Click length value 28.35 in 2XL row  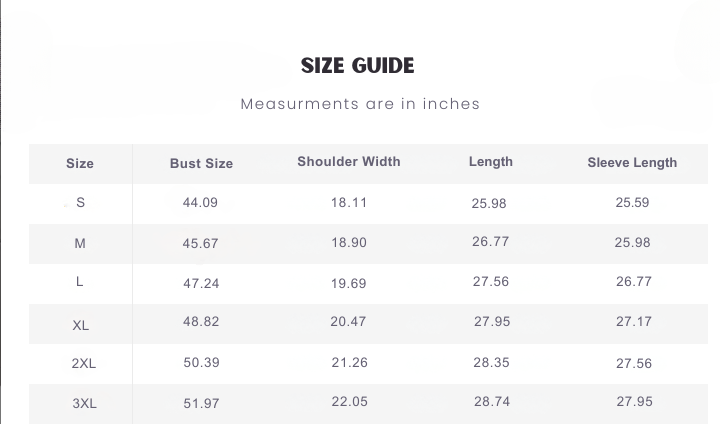point(491,363)
